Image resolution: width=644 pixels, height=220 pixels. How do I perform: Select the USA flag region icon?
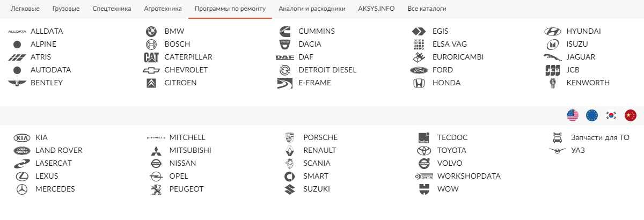click(x=573, y=115)
